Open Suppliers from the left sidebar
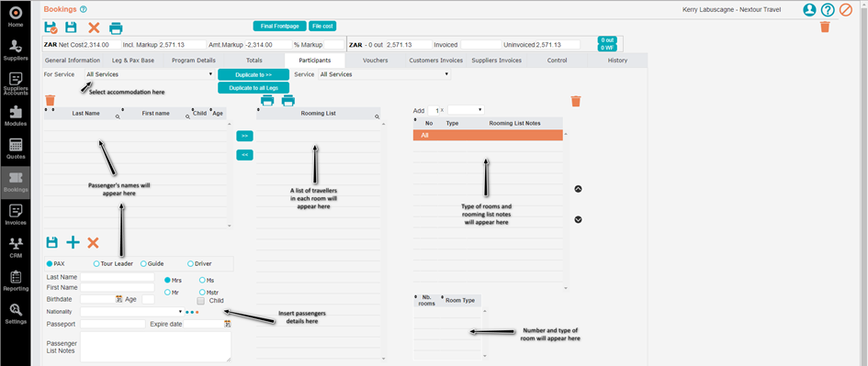Screen dimensions: 868x366 pos(16,50)
